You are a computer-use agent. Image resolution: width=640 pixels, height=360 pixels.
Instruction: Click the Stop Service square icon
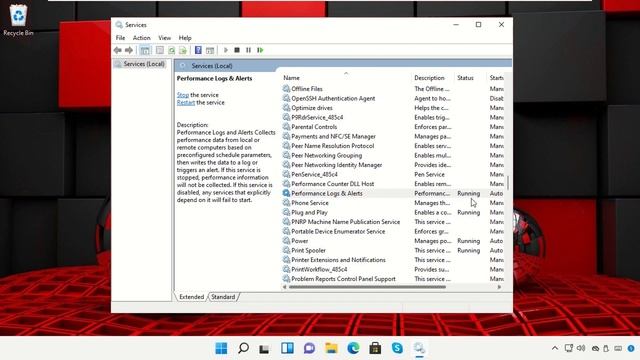pos(237,50)
